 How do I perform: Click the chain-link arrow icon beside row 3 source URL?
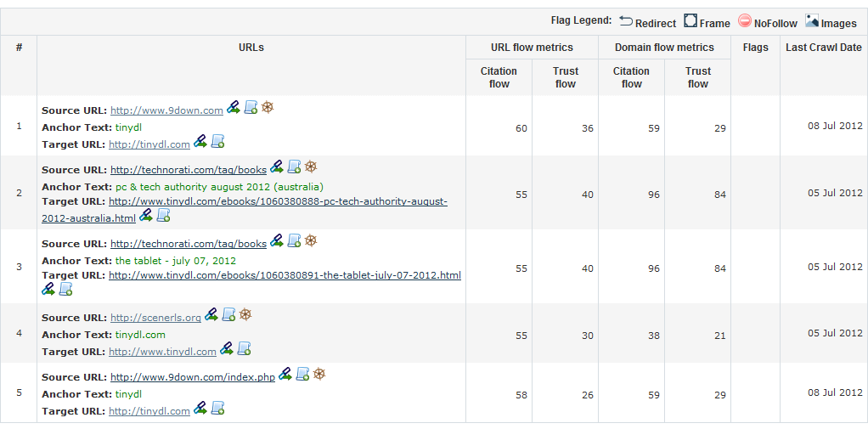point(277,240)
